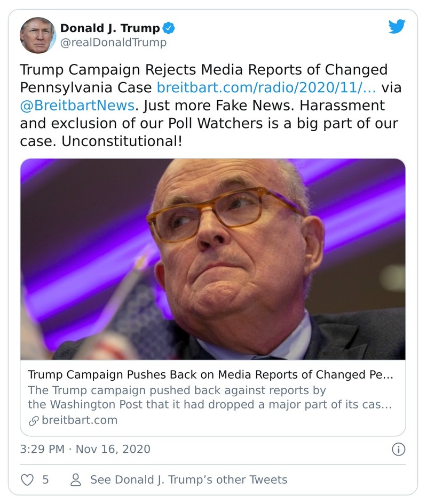The width and height of the screenshot is (427, 504).
Task: Click the link chain icon before breitbart.com
Action: click(33, 420)
